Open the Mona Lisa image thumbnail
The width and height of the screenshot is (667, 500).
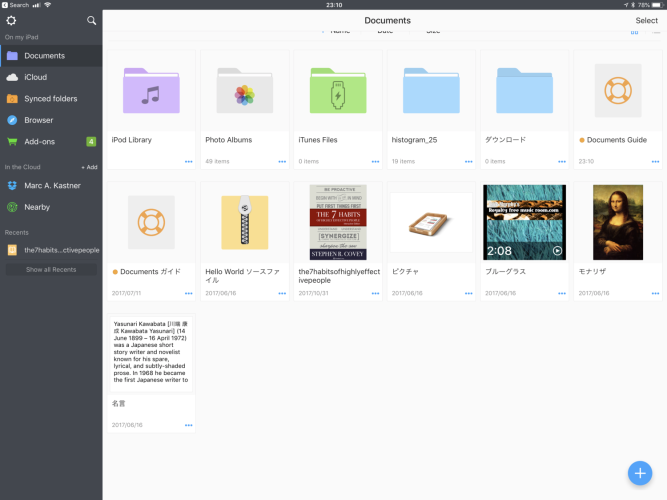[x=617, y=222]
